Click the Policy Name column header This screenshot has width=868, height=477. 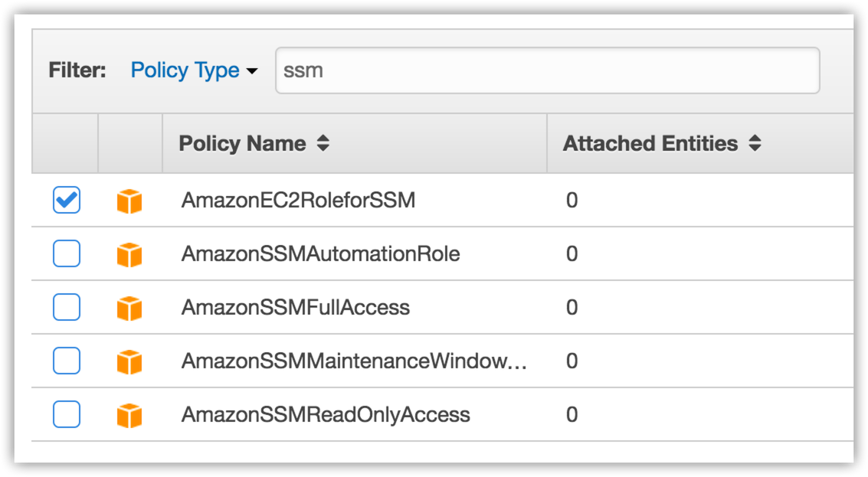click(x=242, y=144)
